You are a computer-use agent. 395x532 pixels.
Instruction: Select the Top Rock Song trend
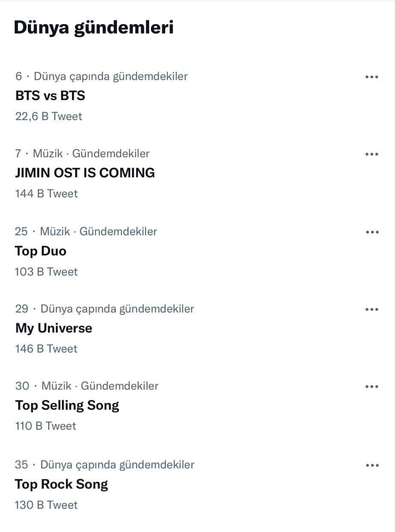(x=61, y=484)
